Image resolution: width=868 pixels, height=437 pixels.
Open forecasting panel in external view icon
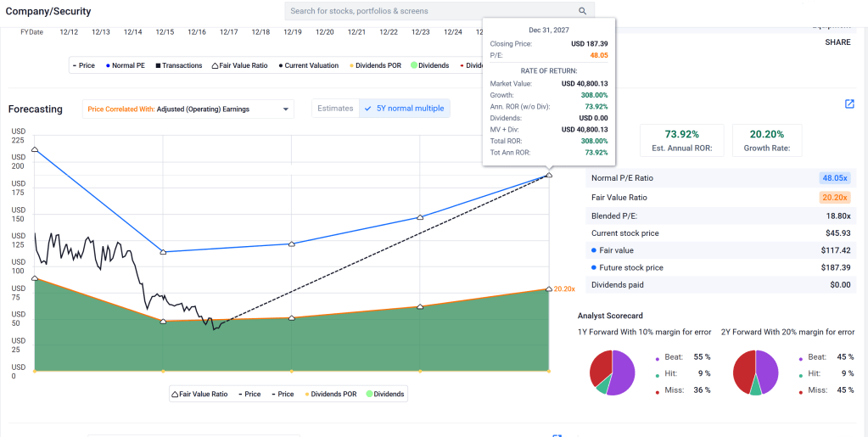pyautogui.click(x=849, y=104)
